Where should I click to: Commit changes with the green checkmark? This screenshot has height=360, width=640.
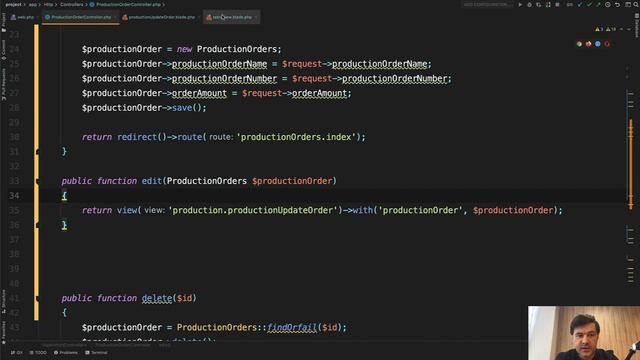click(589, 4)
